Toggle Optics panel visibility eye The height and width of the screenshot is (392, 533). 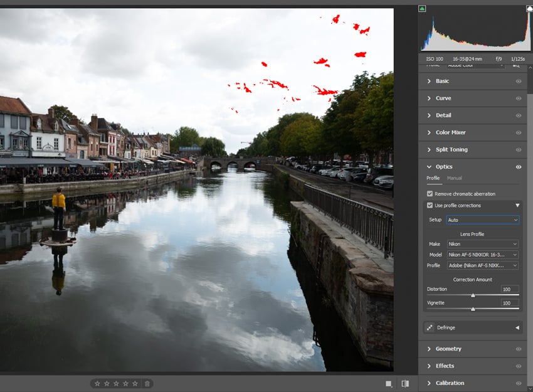click(518, 167)
